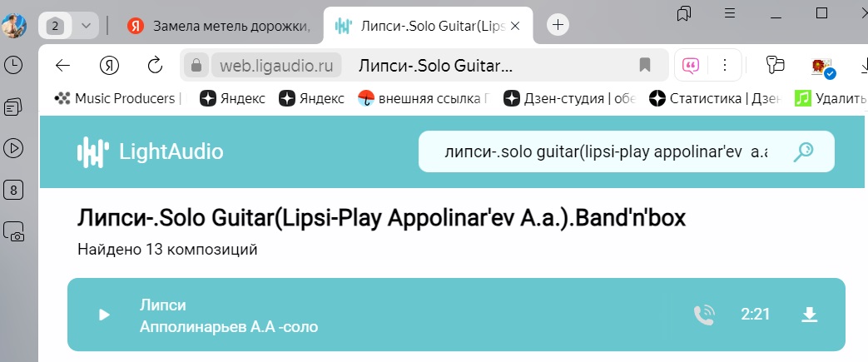Download the Липси track
Screen dimensions: 868x362
click(x=809, y=315)
